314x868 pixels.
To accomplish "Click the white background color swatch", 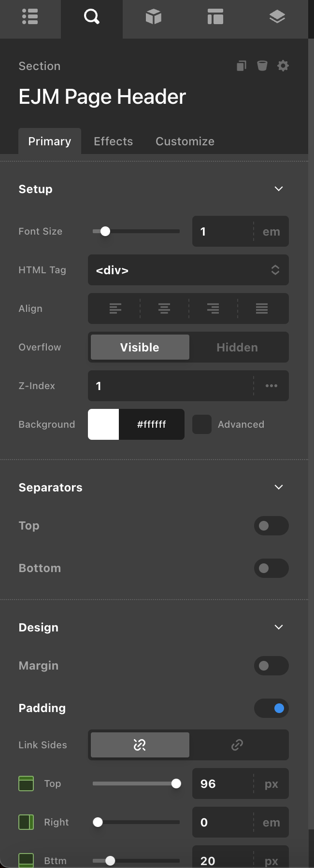I will 103,424.
